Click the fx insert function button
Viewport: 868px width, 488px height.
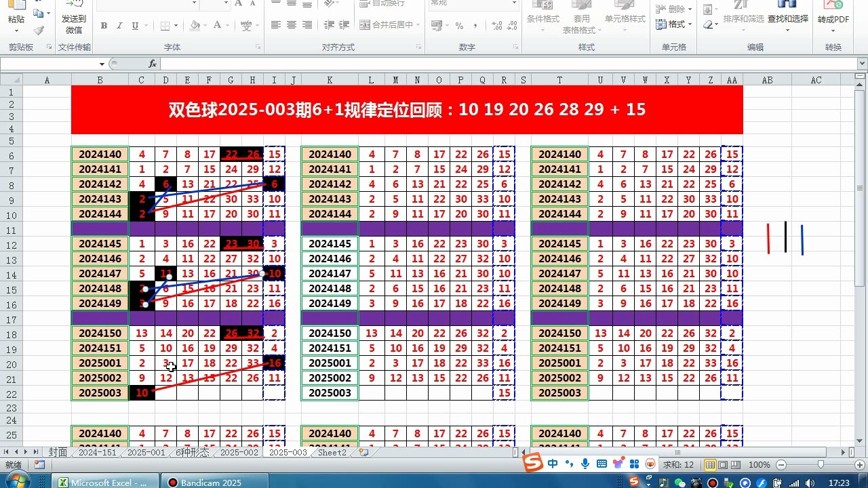click(x=153, y=64)
